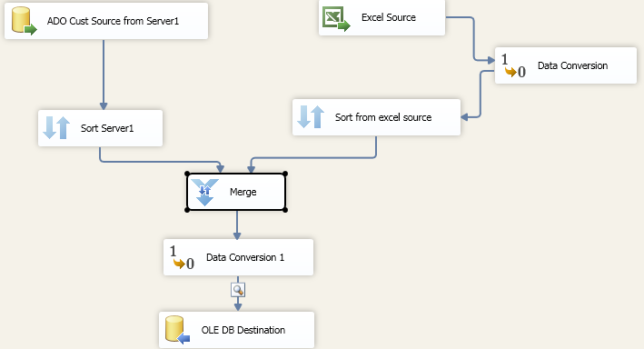
Task: Click the Sort Server1 up-down arrows icon
Action: 56,128
